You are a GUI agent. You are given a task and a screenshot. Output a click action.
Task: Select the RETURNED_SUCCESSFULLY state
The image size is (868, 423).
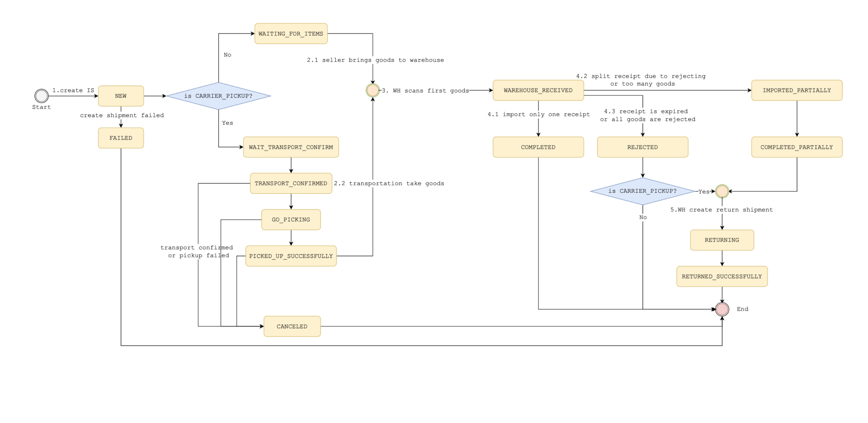click(722, 276)
